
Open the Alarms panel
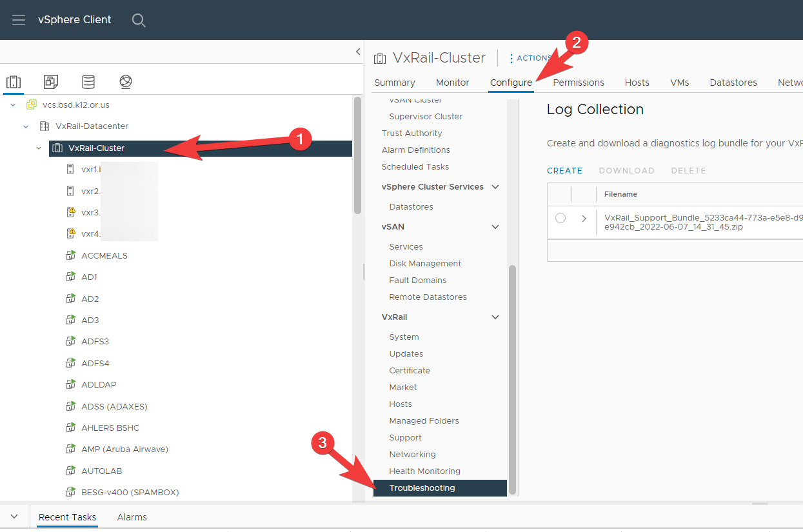pyautogui.click(x=132, y=517)
